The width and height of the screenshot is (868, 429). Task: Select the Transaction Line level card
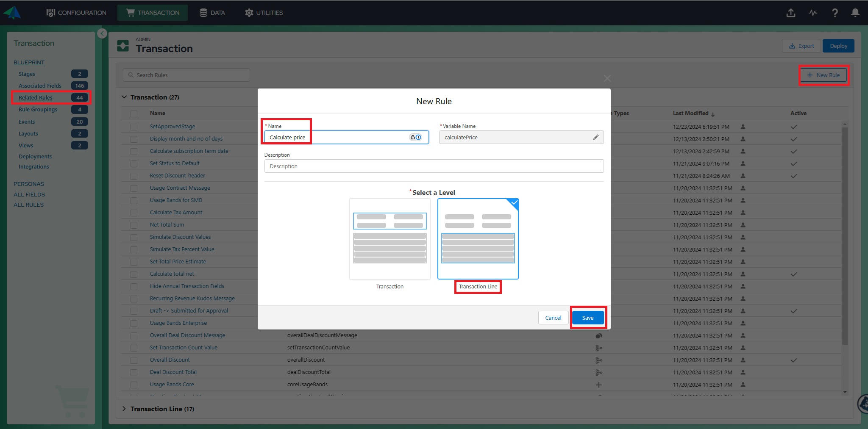[478, 239]
